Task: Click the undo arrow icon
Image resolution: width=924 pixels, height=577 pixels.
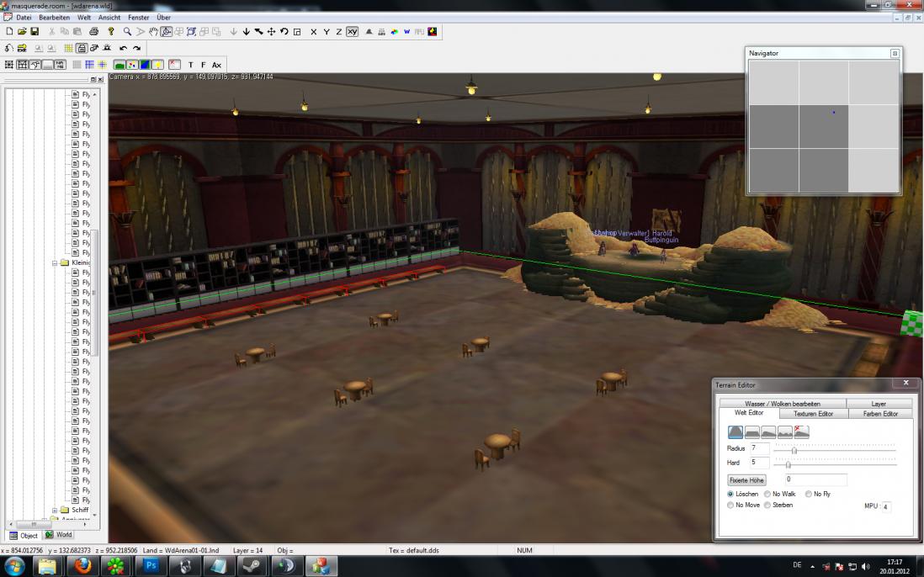Action: [x=124, y=48]
